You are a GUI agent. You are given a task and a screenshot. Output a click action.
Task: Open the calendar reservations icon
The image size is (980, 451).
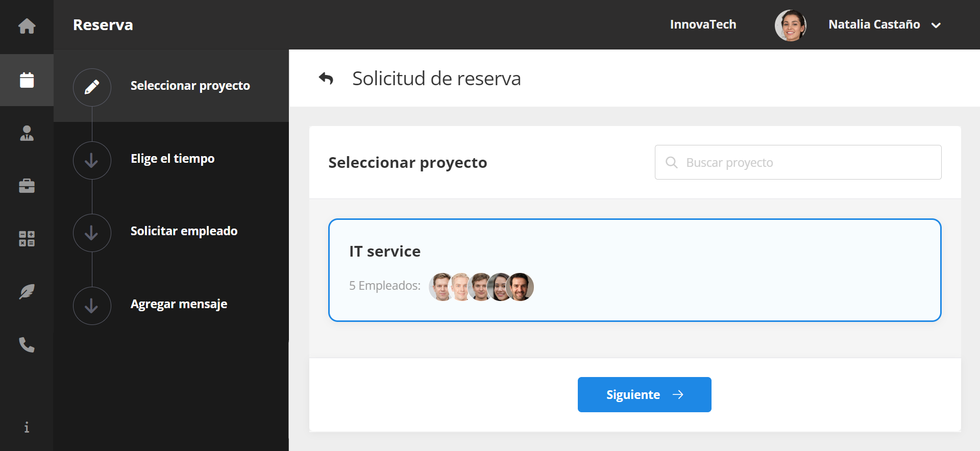point(27,80)
